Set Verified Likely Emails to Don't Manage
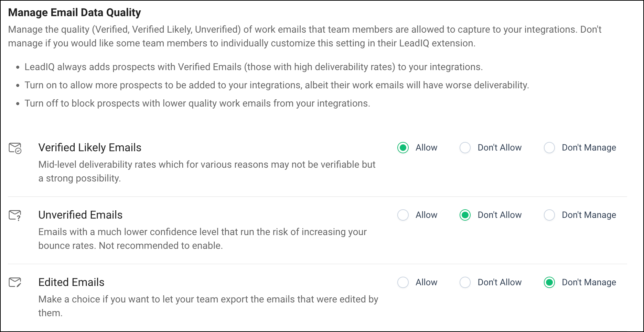The height and width of the screenshot is (332, 644). (549, 148)
